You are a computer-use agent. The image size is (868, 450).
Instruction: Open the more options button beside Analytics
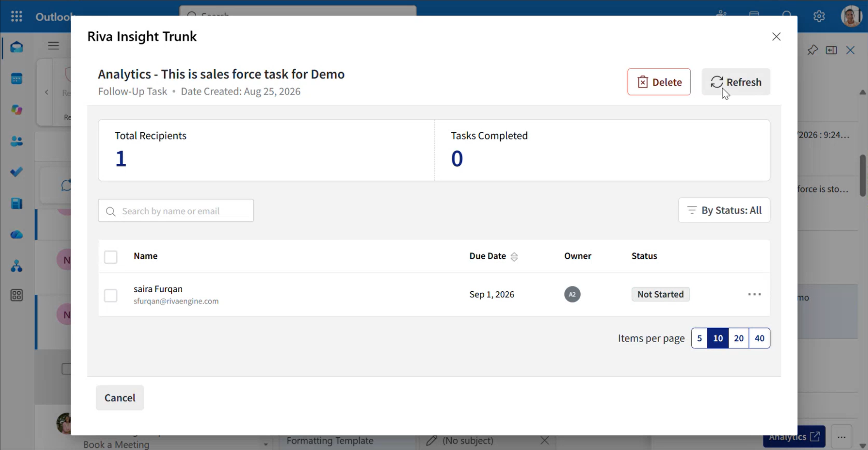(x=842, y=437)
